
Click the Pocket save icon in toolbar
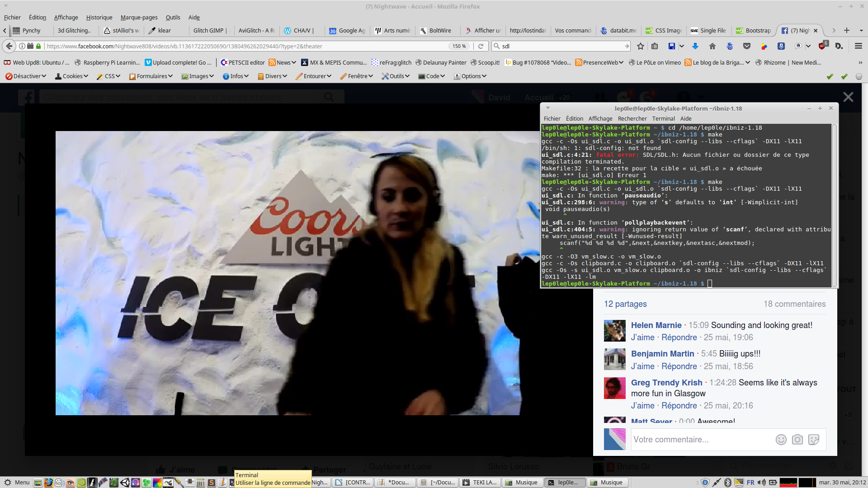coord(747,46)
